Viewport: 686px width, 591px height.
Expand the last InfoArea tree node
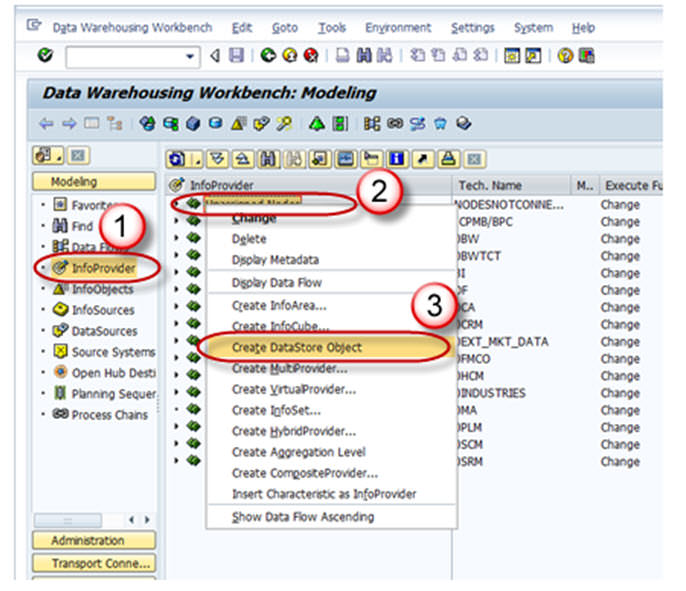pyautogui.click(x=176, y=461)
